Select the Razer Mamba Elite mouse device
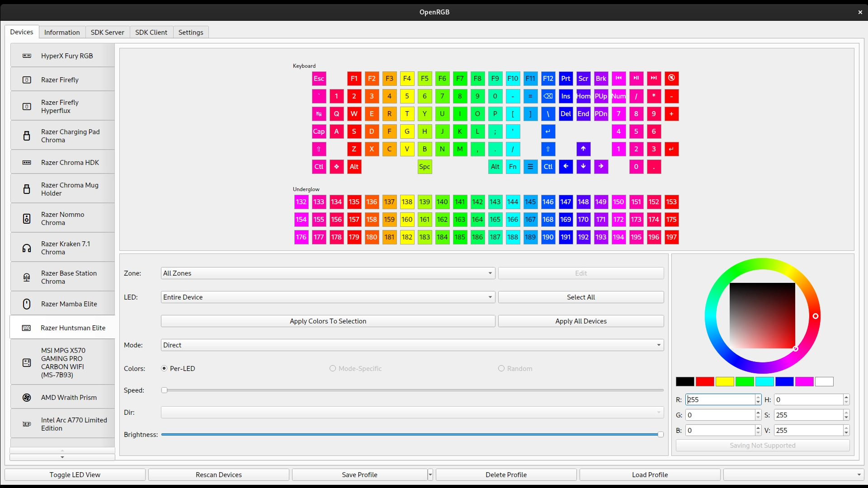Screen dimensions: 868x488 click(62, 304)
